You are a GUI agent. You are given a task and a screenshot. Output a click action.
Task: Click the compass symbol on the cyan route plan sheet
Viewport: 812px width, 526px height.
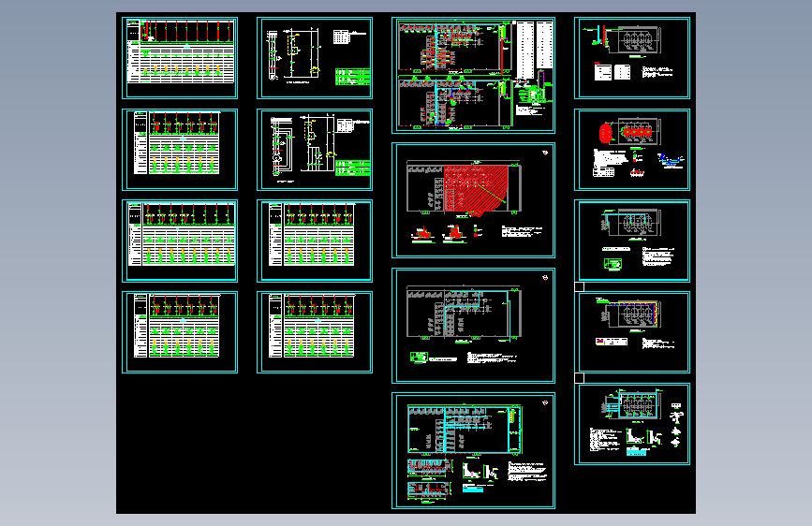(x=545, y=278)
